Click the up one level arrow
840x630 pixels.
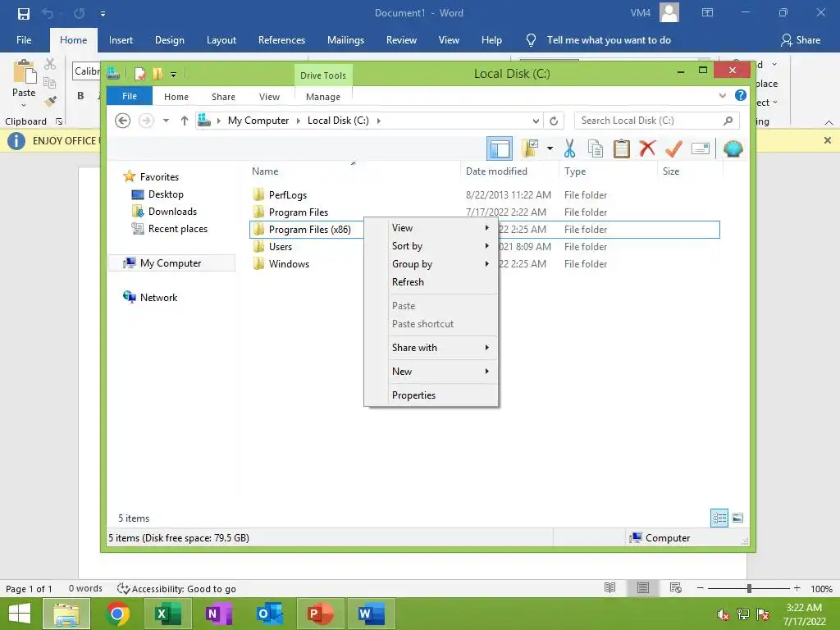click(x=185, y=121)
